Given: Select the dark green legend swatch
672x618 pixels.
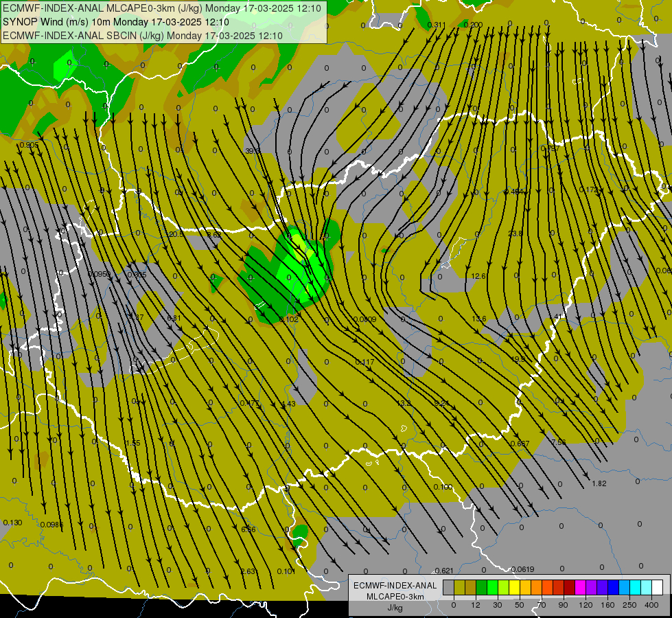Looking at the screenshot, I should [482, 588].
